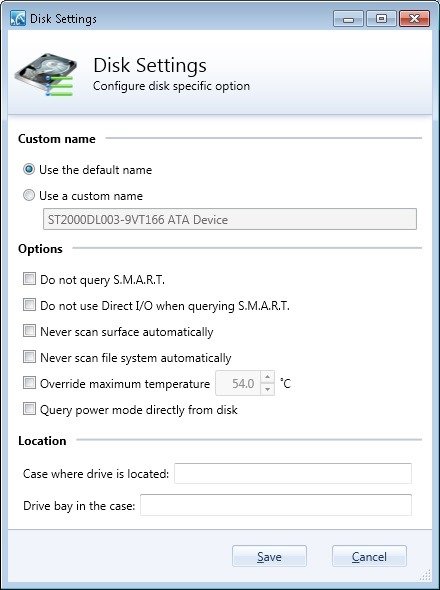
Task: Decrease maximum temperature with down arrow
Action: 267,389
